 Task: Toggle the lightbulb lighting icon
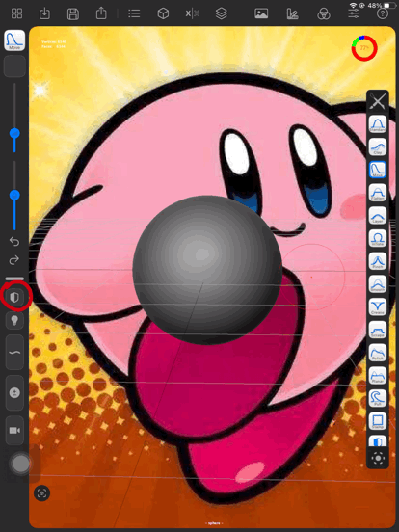14,320
